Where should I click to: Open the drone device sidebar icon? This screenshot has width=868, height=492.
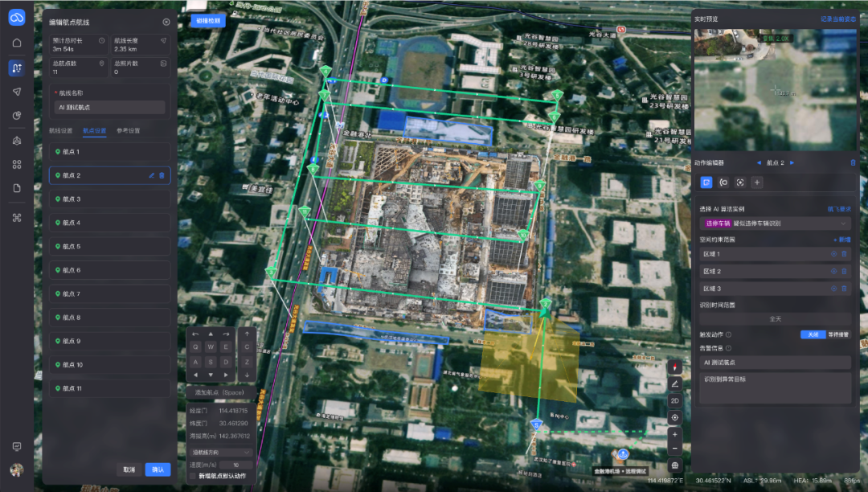pos(17,141)
